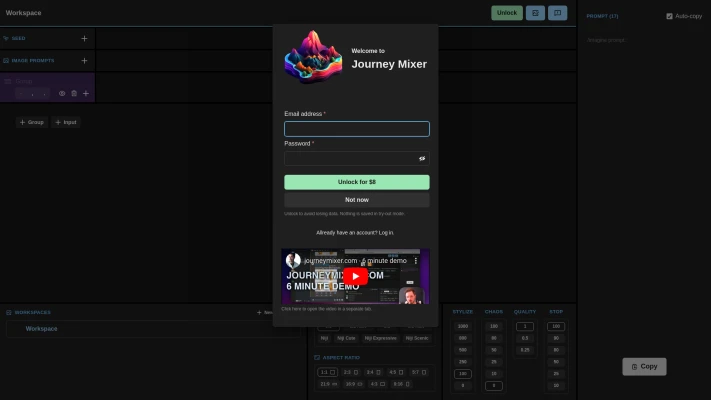The width and height of the screenshot is (711, 400).
Task: Choose the 4:5 aspect ratio
Action: click(x=396, y=372)
